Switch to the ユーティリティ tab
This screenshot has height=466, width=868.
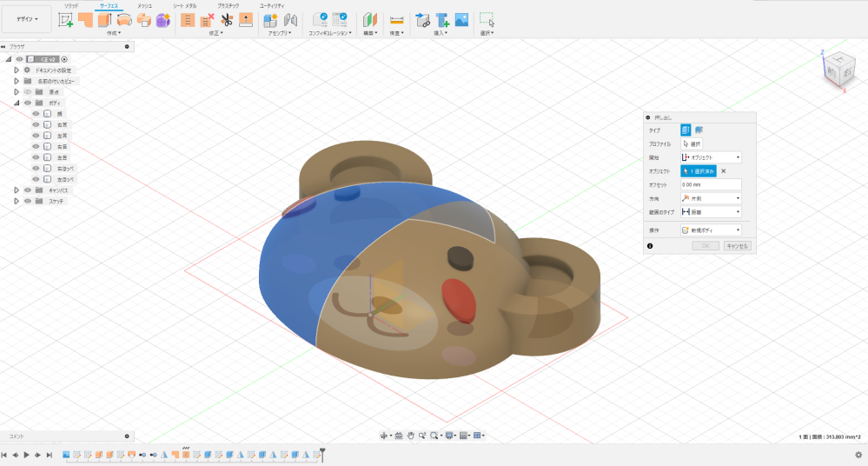[x=271, y=5]
